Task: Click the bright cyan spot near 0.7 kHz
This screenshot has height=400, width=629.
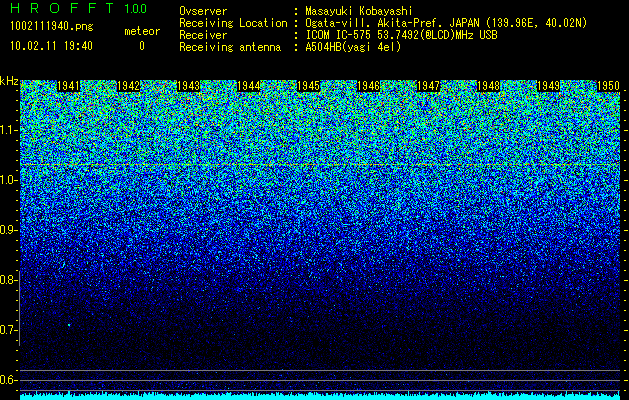Action: pos(69,325)
